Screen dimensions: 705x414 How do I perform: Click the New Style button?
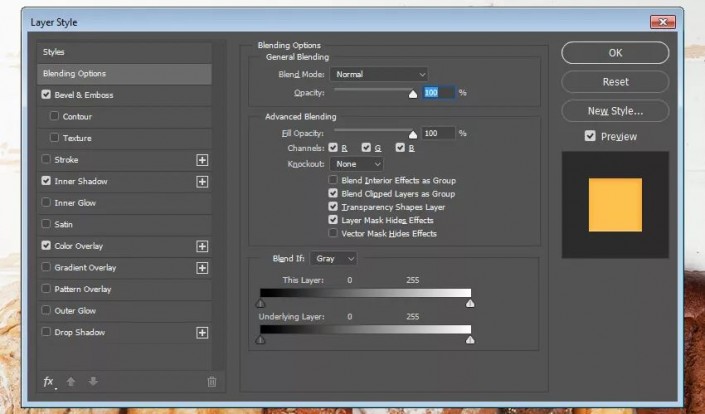[x=615, y=111]
